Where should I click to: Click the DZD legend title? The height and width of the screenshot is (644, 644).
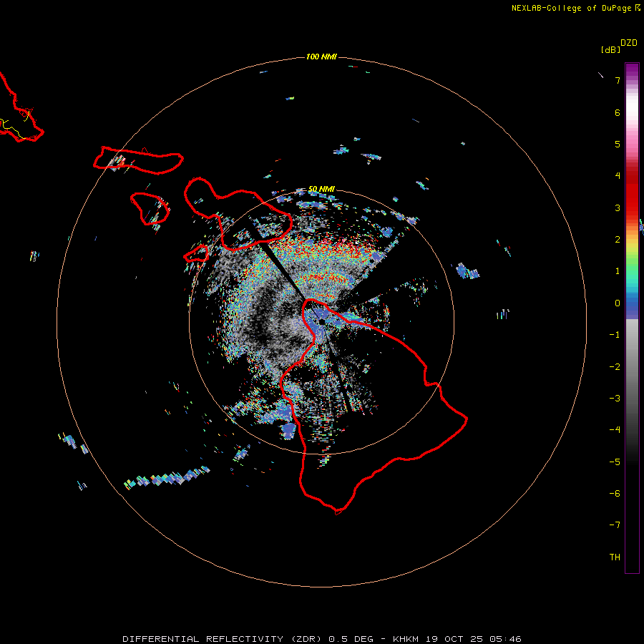(629, 43)
